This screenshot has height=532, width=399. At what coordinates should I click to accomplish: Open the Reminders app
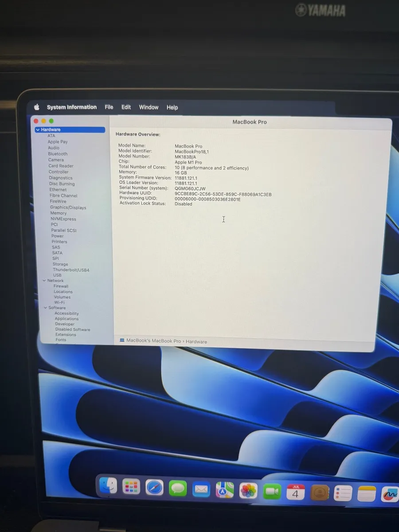(343, 492)
